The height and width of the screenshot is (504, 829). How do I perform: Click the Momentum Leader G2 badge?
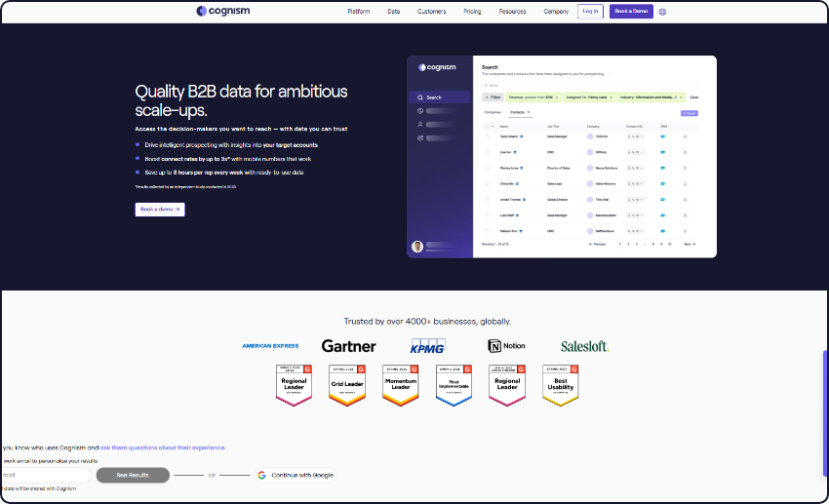tap(401, 385)
